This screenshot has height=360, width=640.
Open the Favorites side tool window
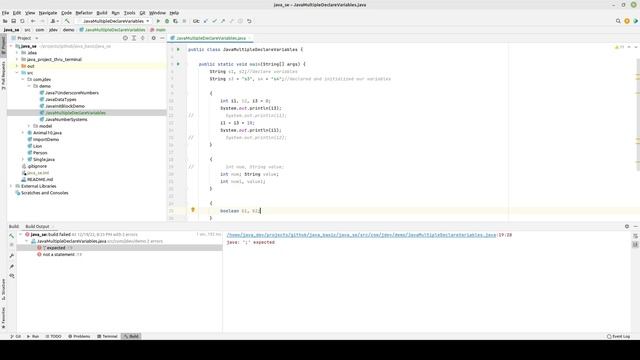3,318
